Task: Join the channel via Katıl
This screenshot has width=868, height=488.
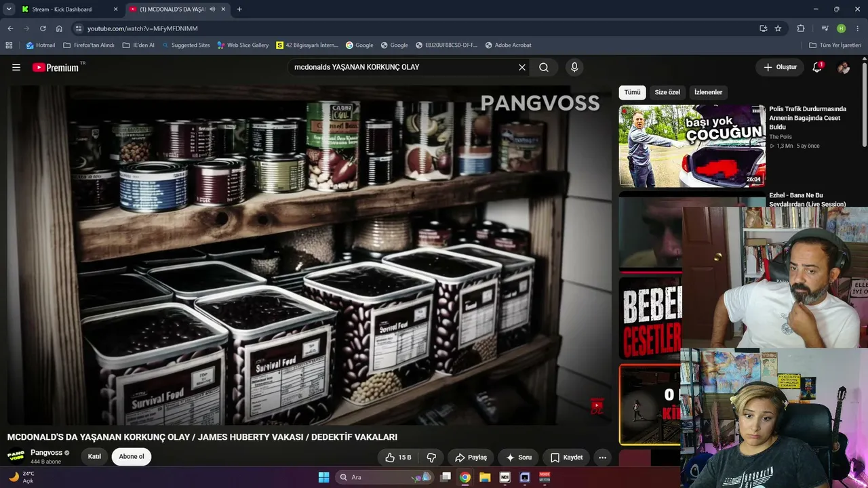Action: tap(94, 457)
